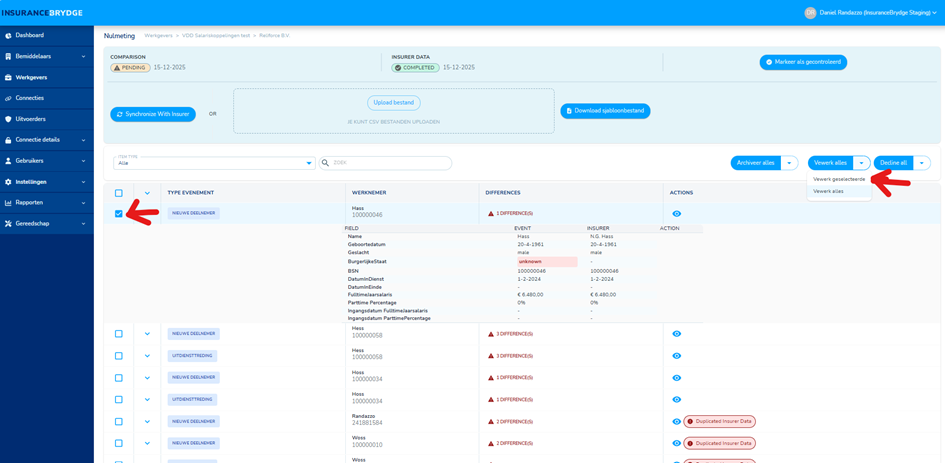This screenshot has height=463, width=945.
Task: Select Verwerk geselecteerde from the menu
Action: click(839, 179)
